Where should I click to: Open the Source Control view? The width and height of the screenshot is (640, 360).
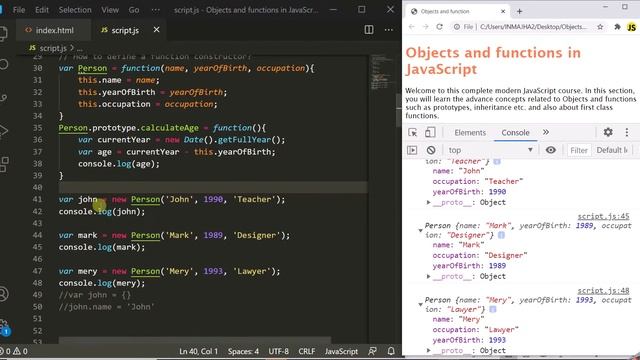tap(3, 98)
